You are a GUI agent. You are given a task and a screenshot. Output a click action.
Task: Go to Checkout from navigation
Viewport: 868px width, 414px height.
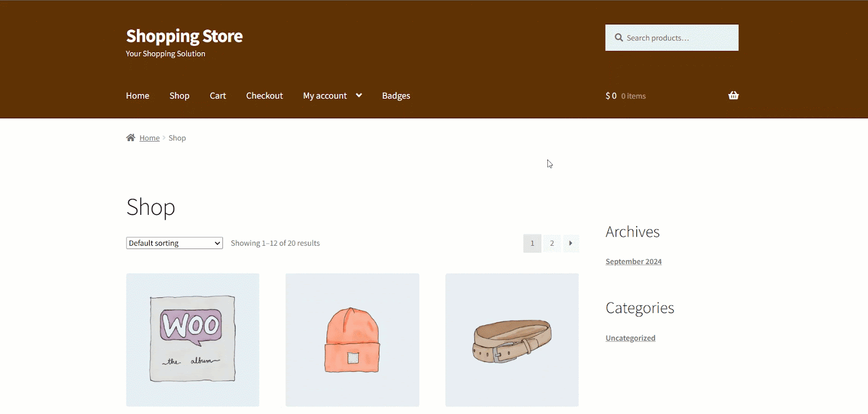[264, 96]
